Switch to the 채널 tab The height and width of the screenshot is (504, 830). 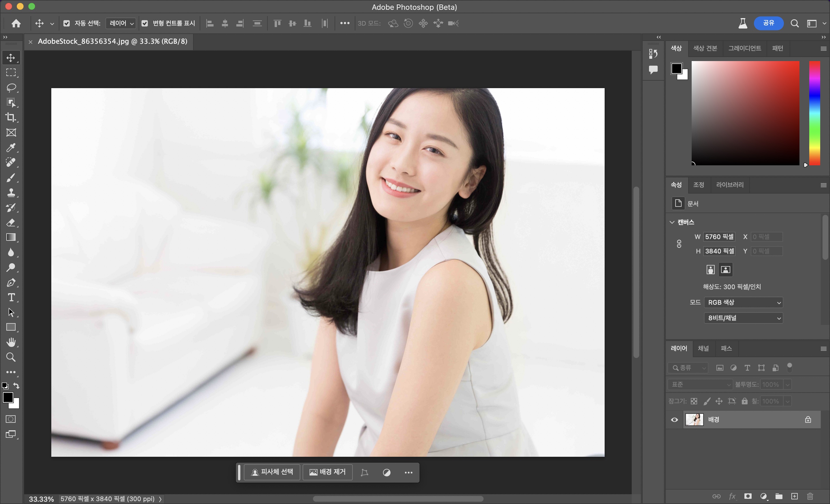(703, 348)
